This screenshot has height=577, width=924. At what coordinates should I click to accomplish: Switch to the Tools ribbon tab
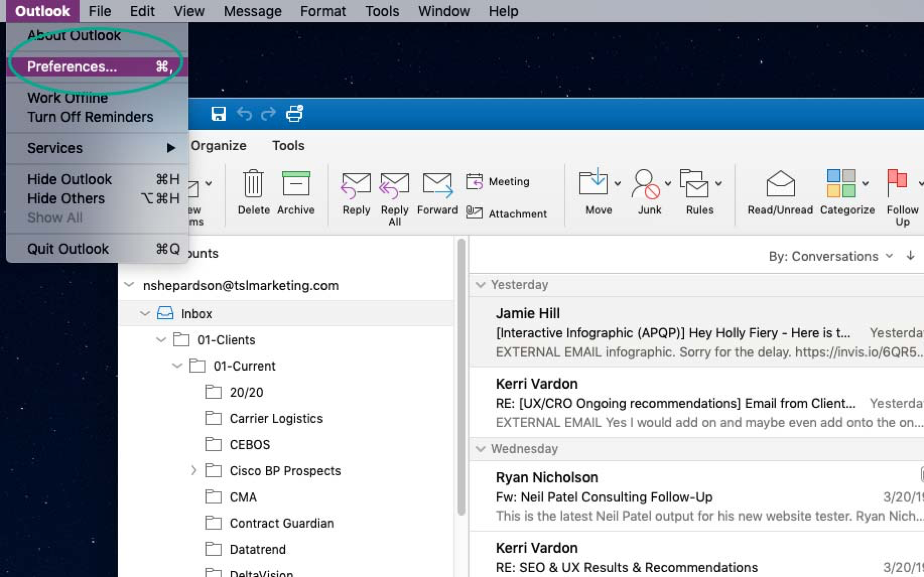pyautogui.click(x=288, y=146)
